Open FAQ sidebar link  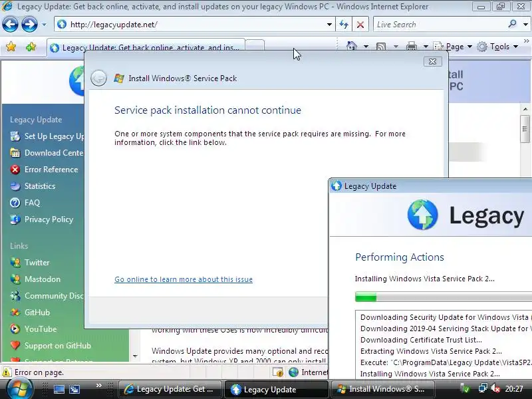coord(25,203)
